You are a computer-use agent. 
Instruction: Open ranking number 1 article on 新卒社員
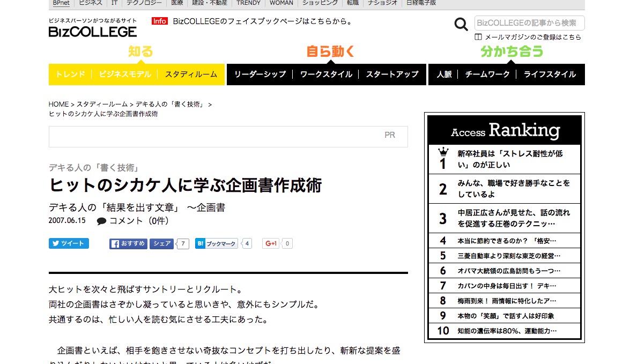(509, 159)
